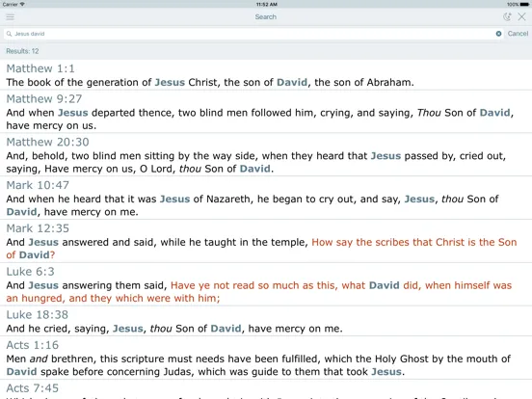Open the Luke 18:38 result
The height and width of the screenshot is (399, 532).
[266, 321]
